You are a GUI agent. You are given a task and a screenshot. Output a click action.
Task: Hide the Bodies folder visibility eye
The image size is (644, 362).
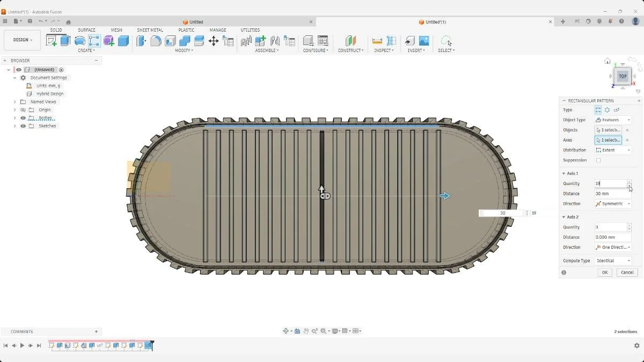[x=23, y=117]
